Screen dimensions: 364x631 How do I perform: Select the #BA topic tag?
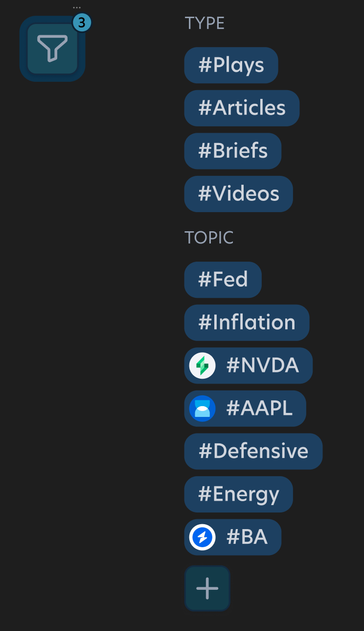(232, 537)
